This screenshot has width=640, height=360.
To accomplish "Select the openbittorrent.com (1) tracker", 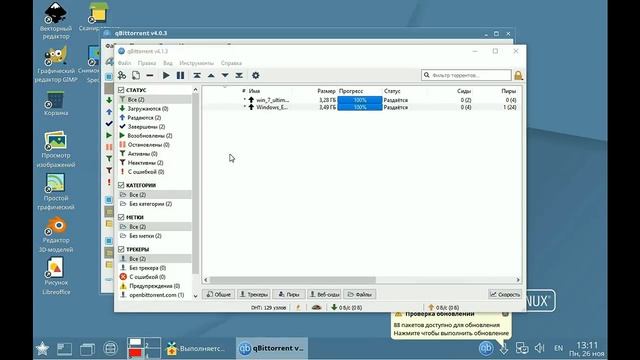I will (x=154, y=295).
